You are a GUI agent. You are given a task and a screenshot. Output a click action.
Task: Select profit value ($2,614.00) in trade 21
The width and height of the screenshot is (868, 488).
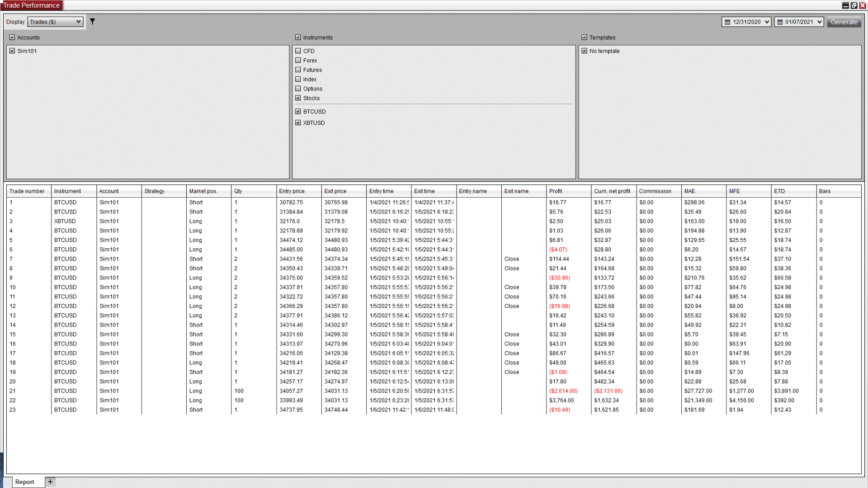point(563,391)
